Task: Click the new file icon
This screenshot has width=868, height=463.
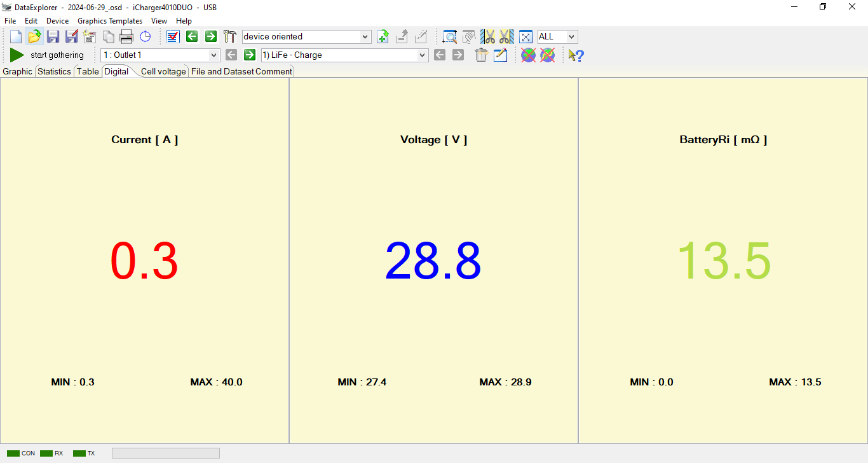Action: pyautogui.click(x=16, y=37)
